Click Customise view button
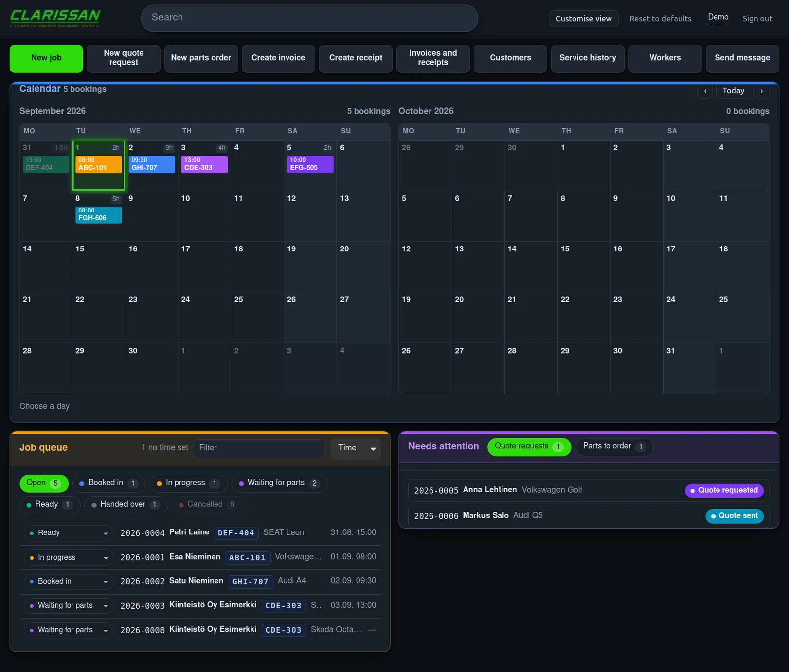 coord(583,19)
